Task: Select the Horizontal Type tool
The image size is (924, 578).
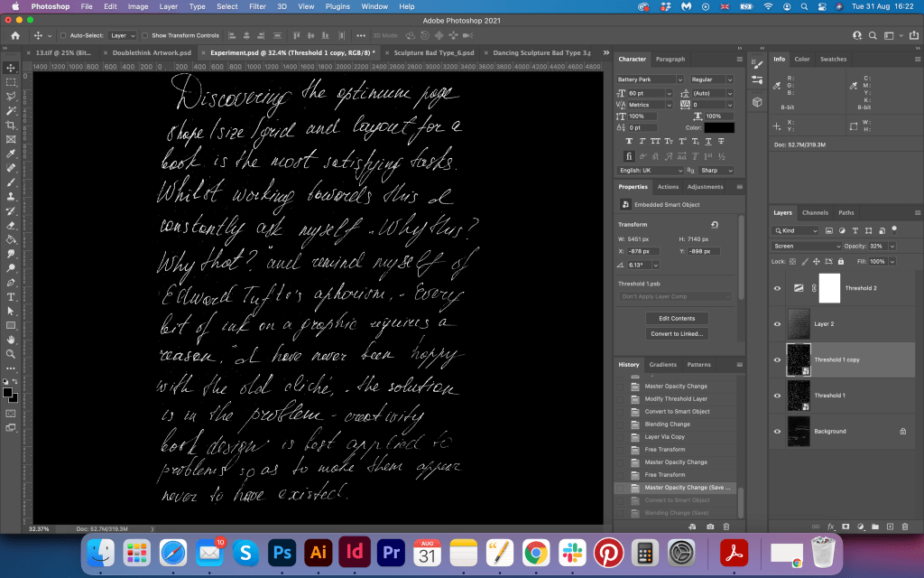Action: pyautogui.click(x=11, y=296)
